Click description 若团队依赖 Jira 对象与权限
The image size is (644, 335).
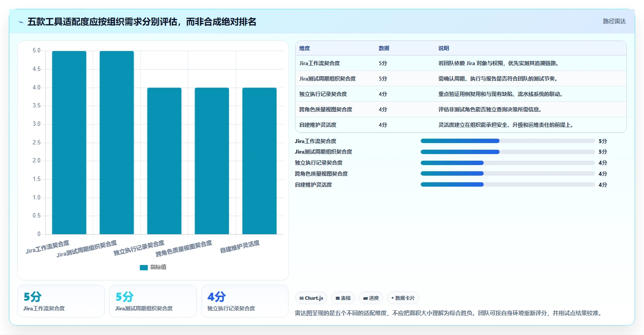[498, 63]
